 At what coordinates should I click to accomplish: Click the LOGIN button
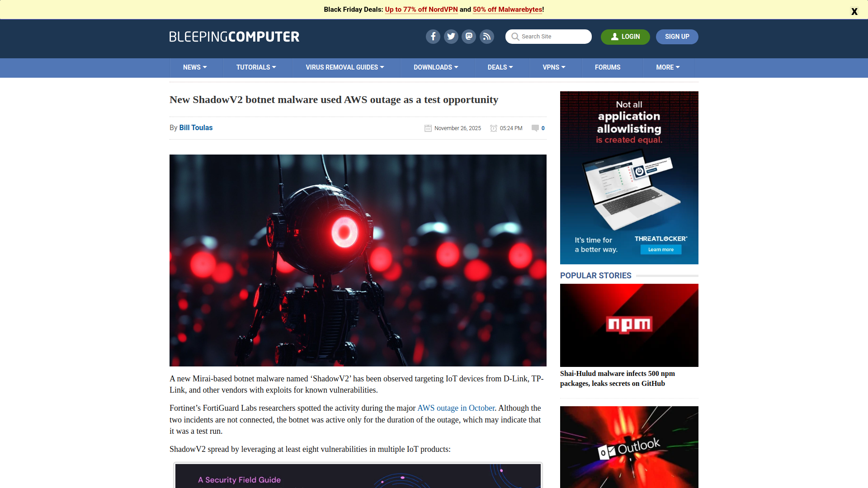tap(625, 37)
